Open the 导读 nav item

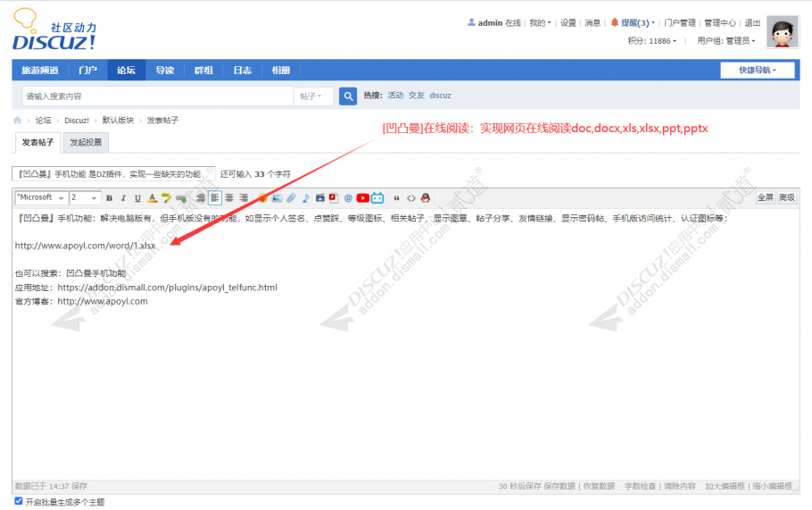[165, 70]
